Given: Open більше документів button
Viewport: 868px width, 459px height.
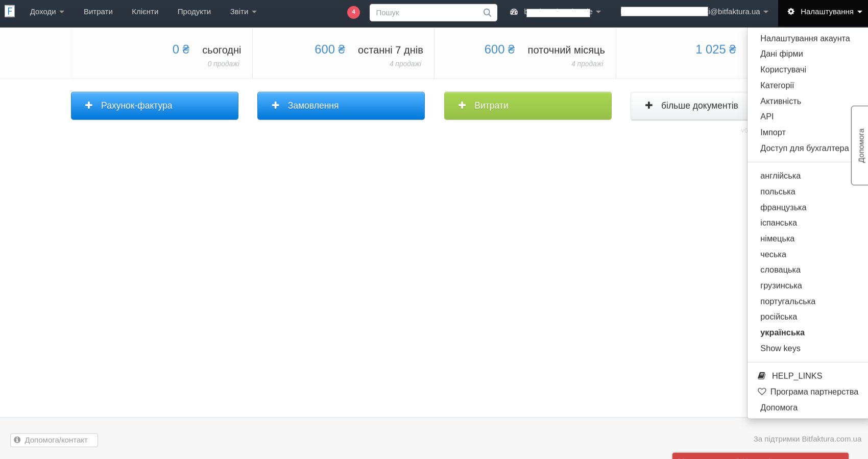Looking at the screenshot, I should click(689, 106).
